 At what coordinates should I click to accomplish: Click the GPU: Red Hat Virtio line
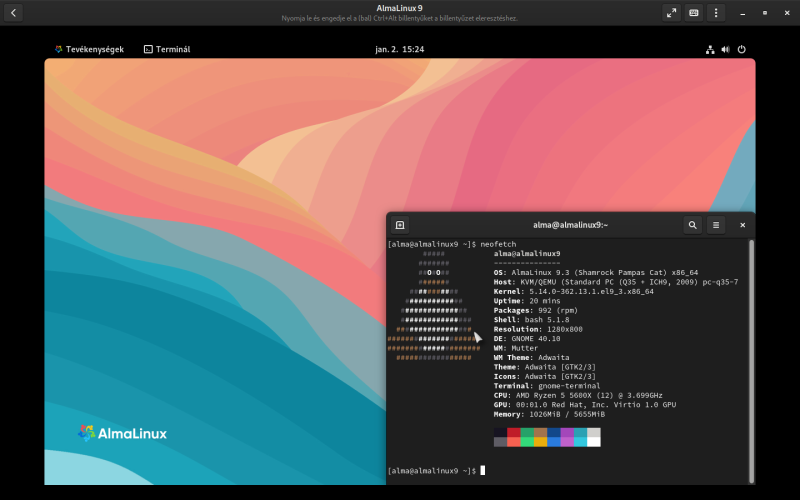[x=585, y=405]
